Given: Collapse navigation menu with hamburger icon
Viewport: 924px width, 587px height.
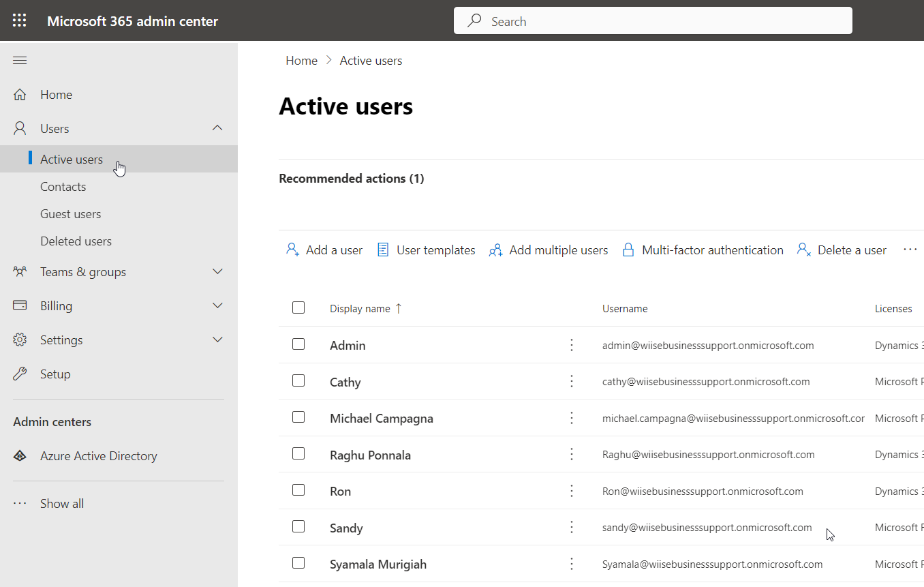Looking at the screenshot, I should click(x=20, y=61).
